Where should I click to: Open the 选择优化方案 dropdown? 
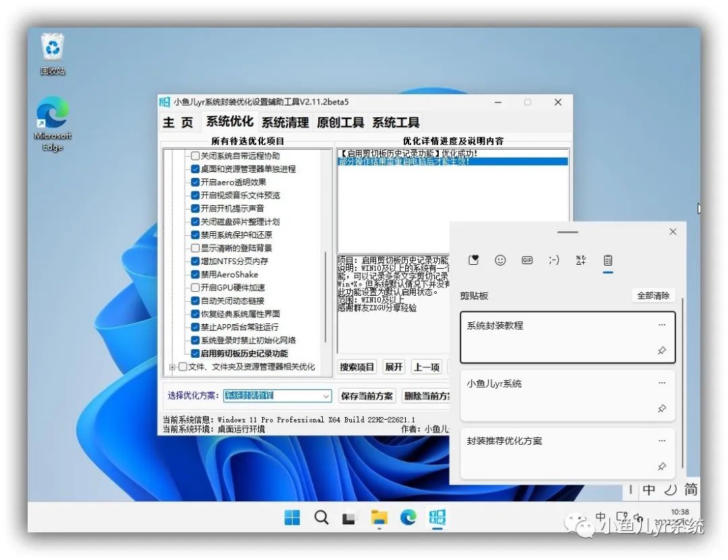click(326, 396)
